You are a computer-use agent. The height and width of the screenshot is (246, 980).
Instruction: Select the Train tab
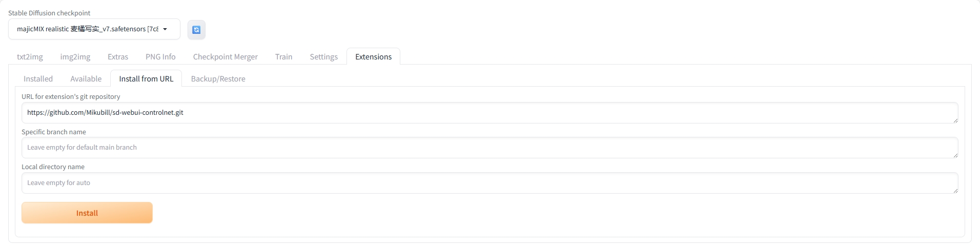point(283,56)
